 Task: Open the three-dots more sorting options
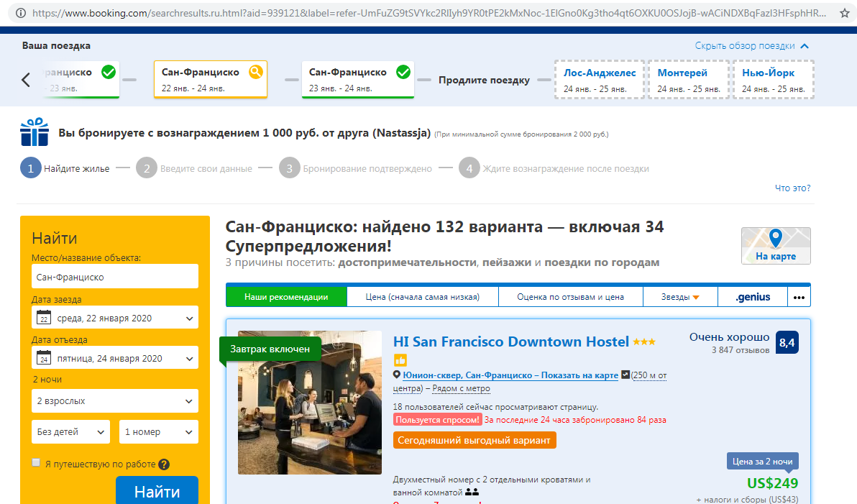(799, 298)
